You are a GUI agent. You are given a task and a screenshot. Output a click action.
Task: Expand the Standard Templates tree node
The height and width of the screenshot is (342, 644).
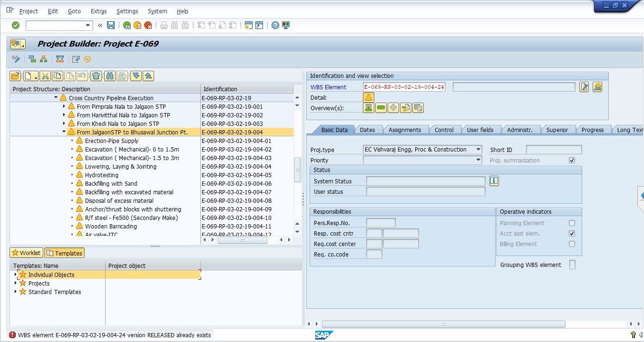15,292
